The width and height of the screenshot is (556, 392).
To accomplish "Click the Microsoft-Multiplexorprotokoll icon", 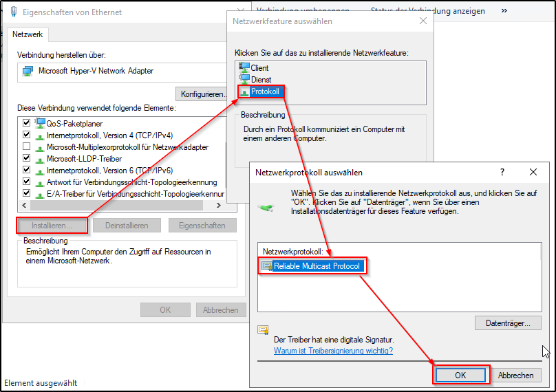I will (40, 148).
